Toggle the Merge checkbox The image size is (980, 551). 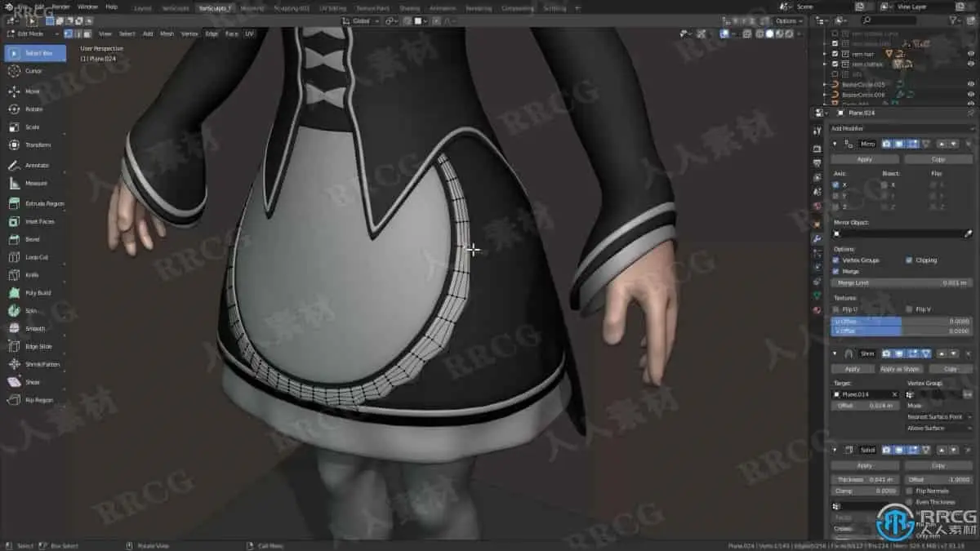coord(835,271)
